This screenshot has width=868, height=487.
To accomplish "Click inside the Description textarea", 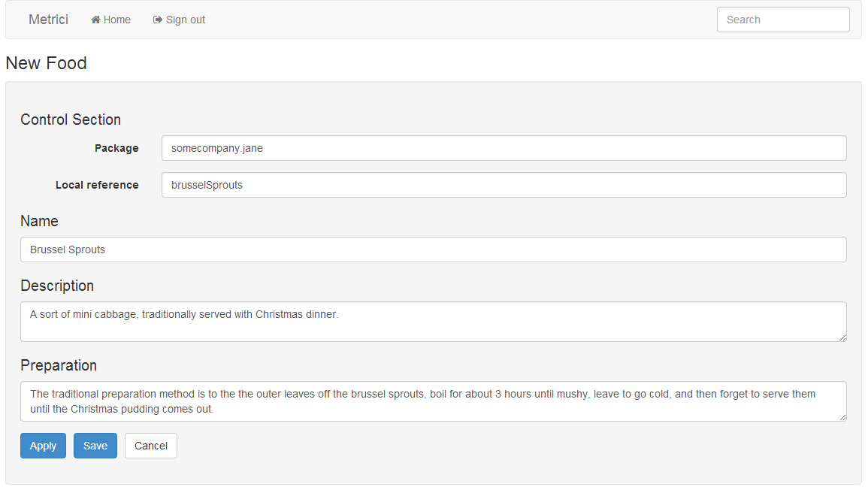I will click(434, 322).
